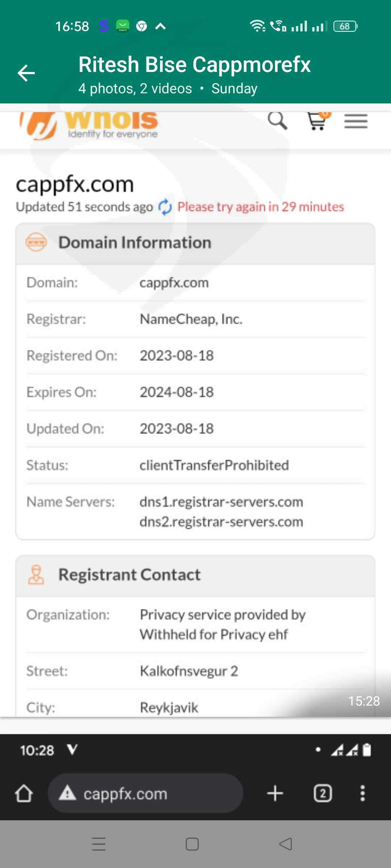Open the tab switcher showing 2 tabs
Screen dimensions: 391x868
click(x=323, y=793)
